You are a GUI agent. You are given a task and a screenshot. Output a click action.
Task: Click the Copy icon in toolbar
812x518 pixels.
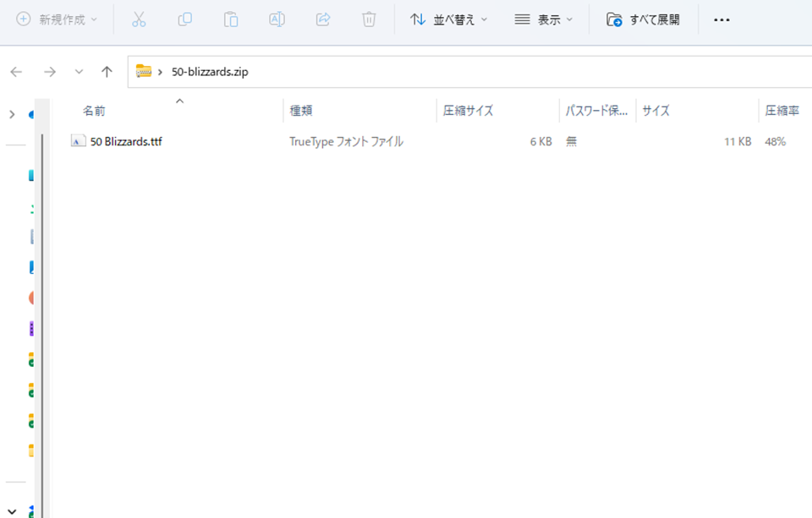click(184, 19)
